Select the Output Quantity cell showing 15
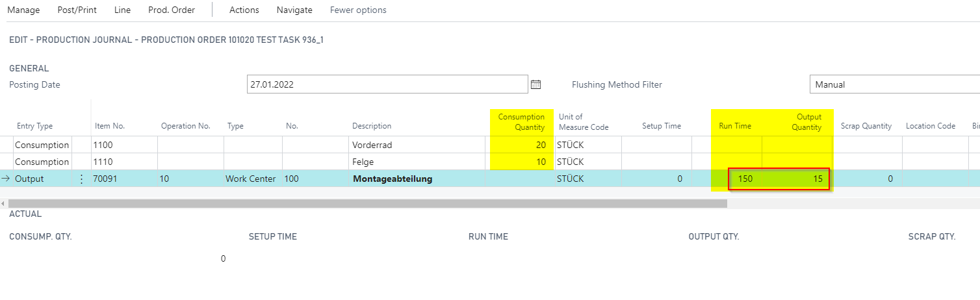This screenshot has width=980, height=300. 797,179
